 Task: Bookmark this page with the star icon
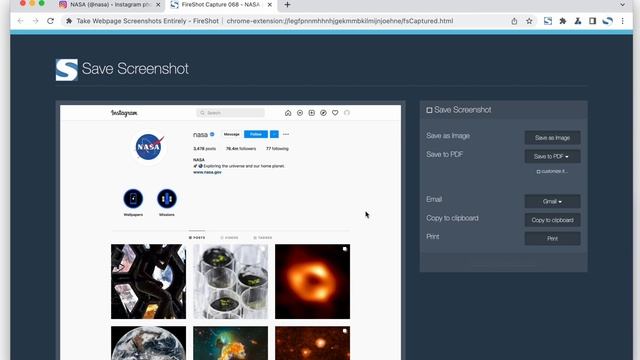click(x=529, y=21)
